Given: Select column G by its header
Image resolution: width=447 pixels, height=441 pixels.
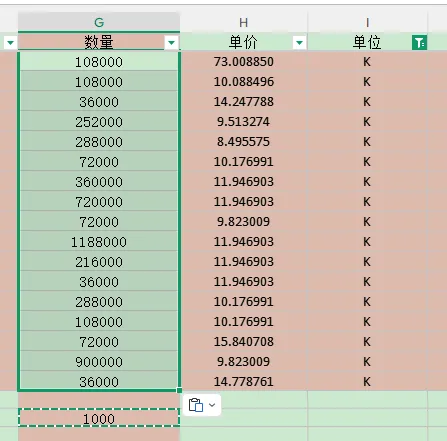Looking at the screenshot, I should point(99,22).
